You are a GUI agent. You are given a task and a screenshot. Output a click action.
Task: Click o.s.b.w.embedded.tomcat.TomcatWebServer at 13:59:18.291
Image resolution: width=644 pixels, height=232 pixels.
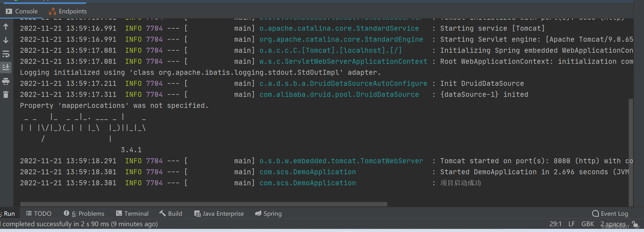pyautogui.click(x=341, y=161)
